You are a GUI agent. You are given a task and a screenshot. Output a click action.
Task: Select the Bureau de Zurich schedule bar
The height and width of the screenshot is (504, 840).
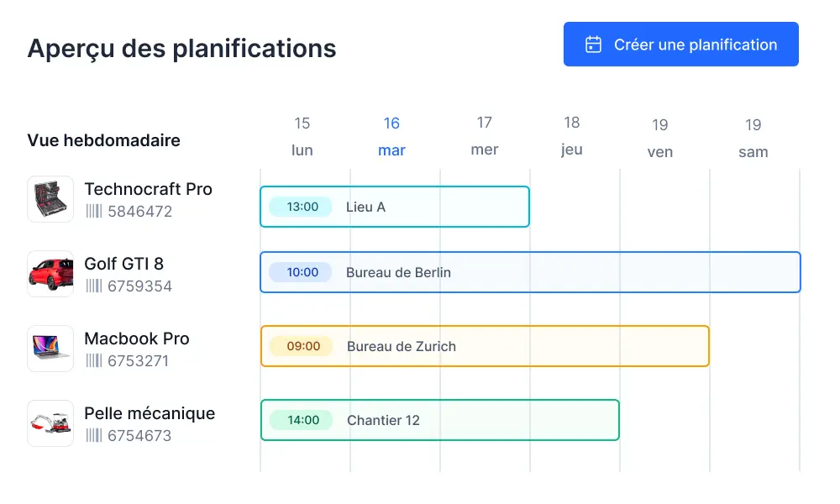point(483,346)
